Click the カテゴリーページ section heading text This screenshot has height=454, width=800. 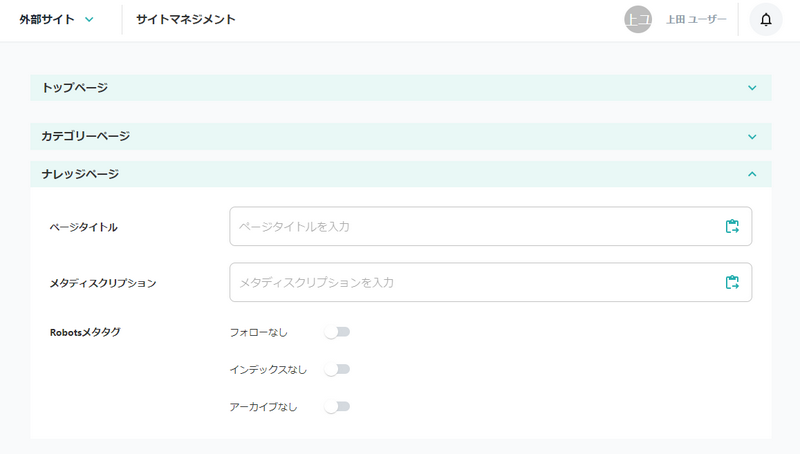pos(86,136)
